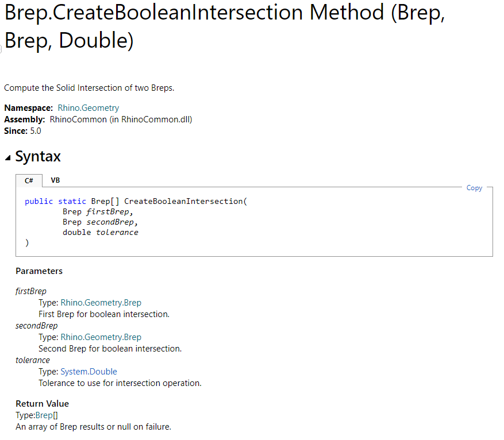This screenshot has width=504, height=440.
Task: Select the C# code tab
Action: coord(29,180)
